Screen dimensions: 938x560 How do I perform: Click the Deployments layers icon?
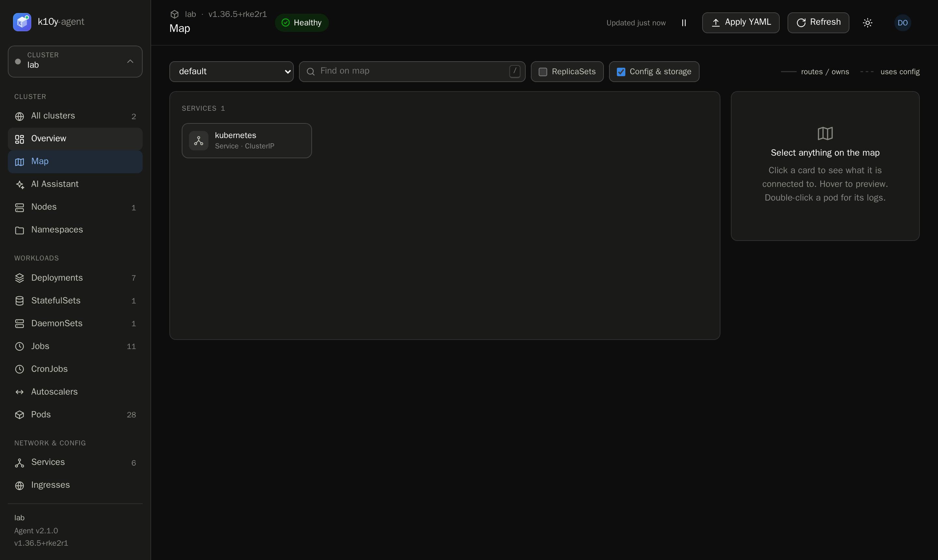20,278
